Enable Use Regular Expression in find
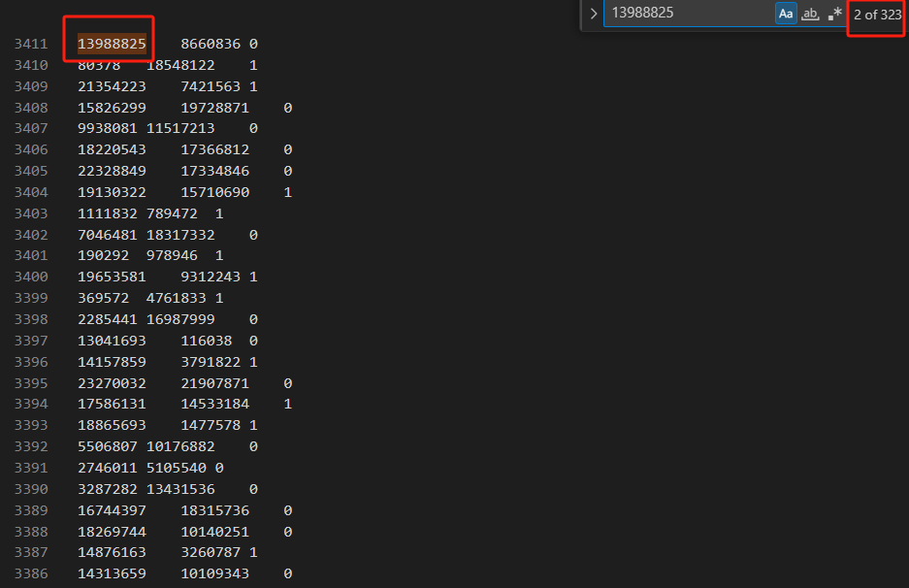This screenshot has height=588, width=909. tap(834, 14)
